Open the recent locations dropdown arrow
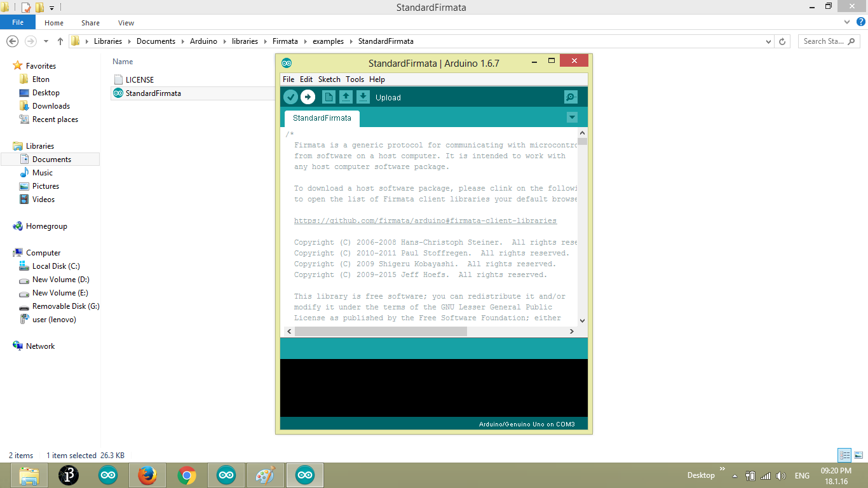Image resolution: width=868 pixels, height=488 pixels. click(x=46, y=41)
